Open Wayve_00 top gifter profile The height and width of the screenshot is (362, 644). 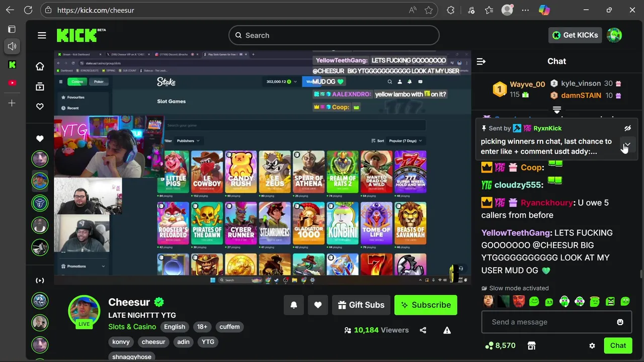click(x=527, y=84)
